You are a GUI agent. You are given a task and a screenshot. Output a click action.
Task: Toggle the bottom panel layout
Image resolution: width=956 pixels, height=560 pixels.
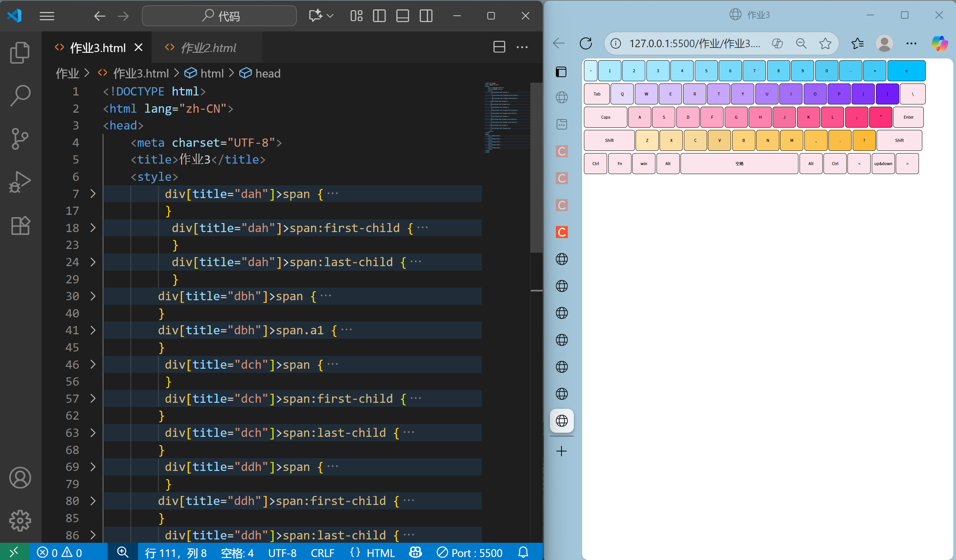click(x=402, y=16)
